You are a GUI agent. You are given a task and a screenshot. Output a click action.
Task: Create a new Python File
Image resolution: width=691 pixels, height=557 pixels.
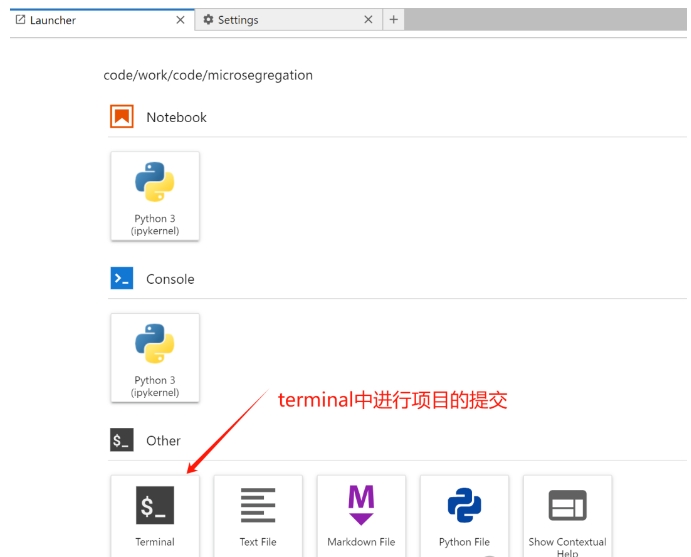click(464, 514)
